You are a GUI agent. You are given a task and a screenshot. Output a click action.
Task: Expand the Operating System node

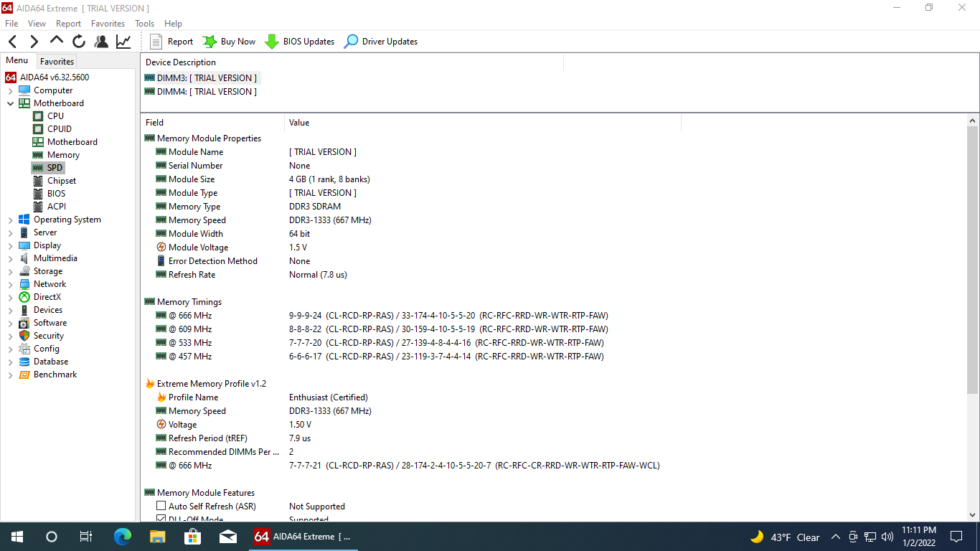click(x=11, y=220)
